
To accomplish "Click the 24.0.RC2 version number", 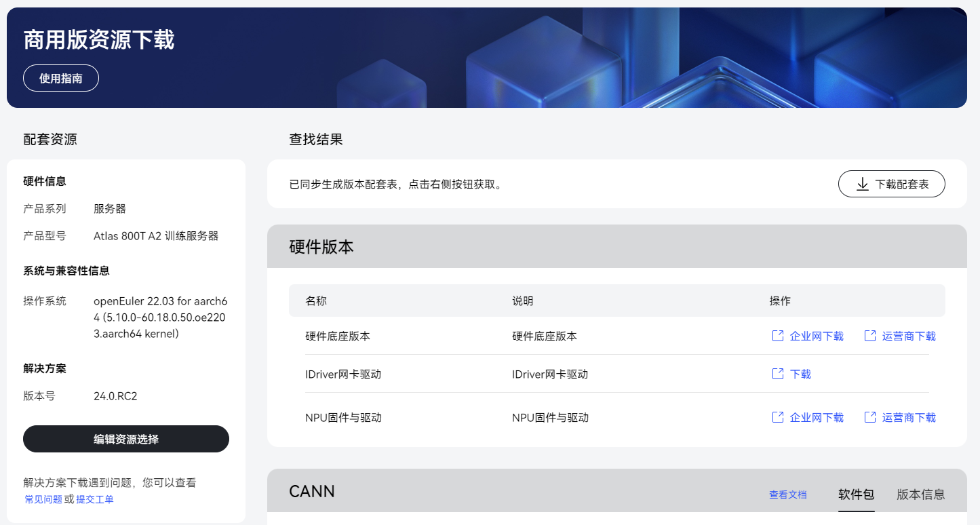I will click(115, 396).
